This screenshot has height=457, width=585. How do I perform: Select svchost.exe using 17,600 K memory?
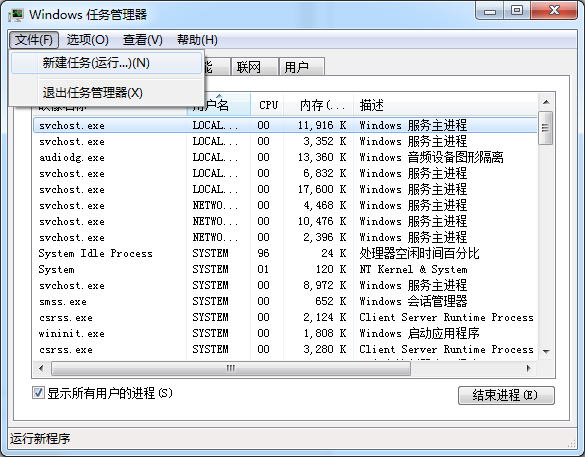[285, 190]
